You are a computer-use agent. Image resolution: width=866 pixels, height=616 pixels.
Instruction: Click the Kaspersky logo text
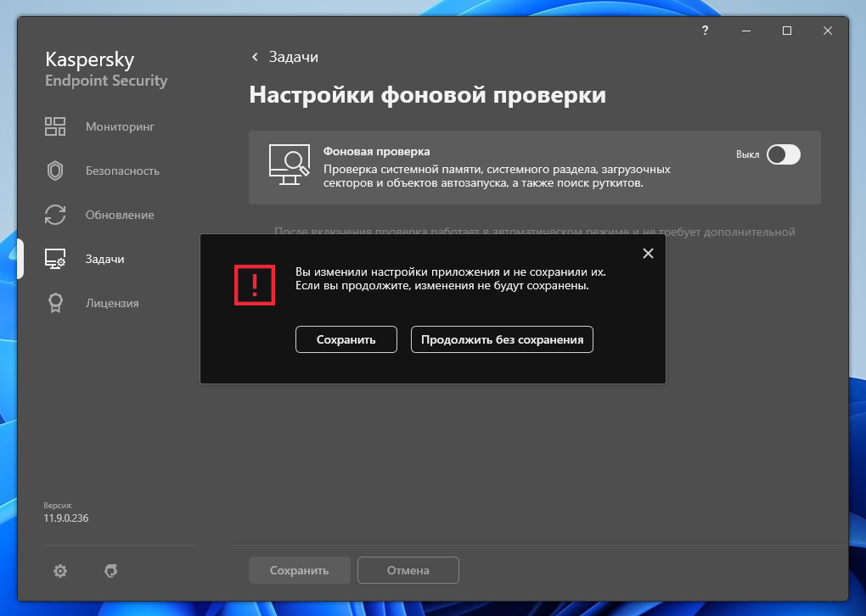89,59
